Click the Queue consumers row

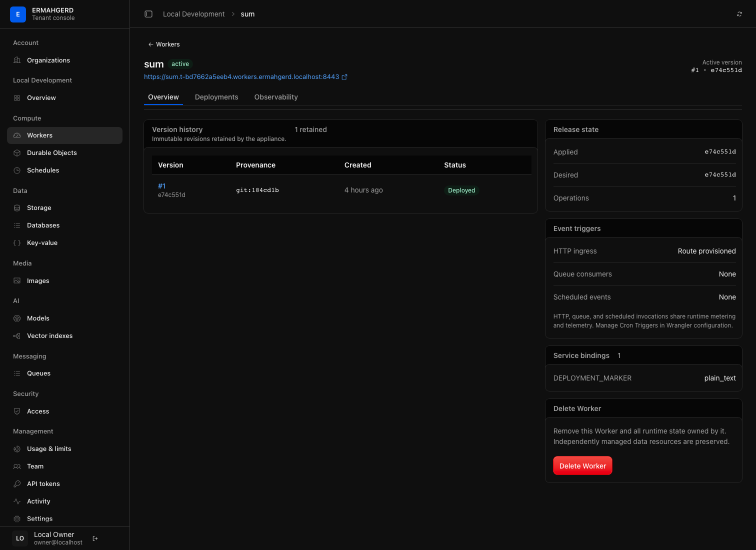(x=644, y=274)
